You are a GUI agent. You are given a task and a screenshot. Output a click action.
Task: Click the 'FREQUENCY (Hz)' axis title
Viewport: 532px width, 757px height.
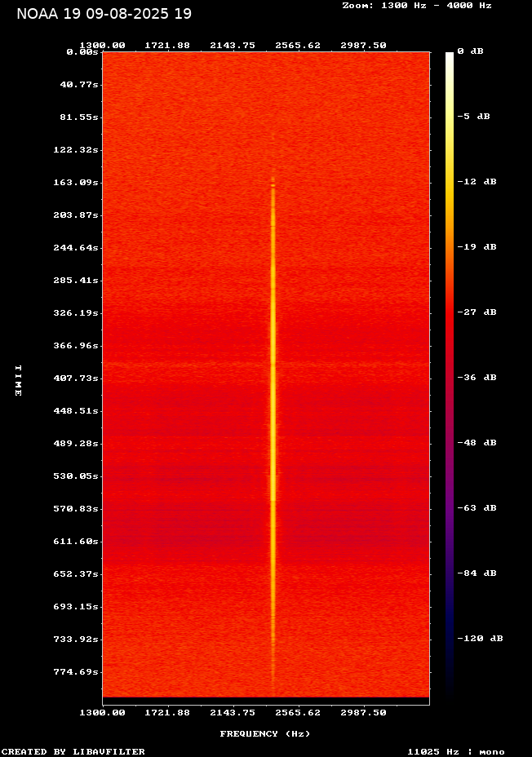265,734
